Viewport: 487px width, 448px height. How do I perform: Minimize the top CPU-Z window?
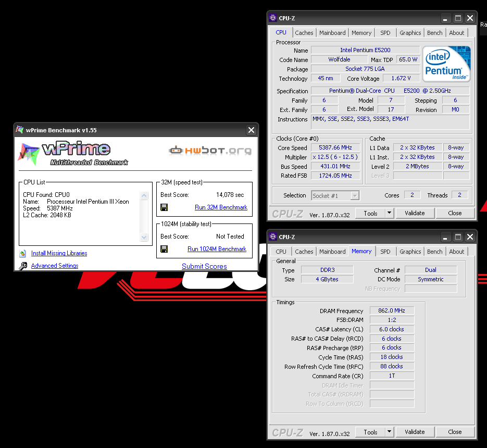(x=445, y=18)
